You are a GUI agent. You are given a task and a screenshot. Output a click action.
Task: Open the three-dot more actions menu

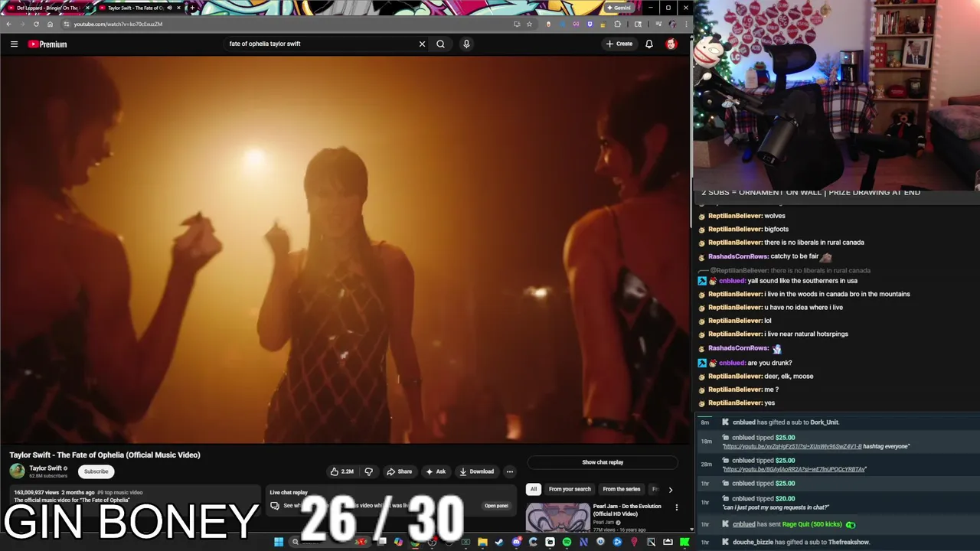point(510,471)
